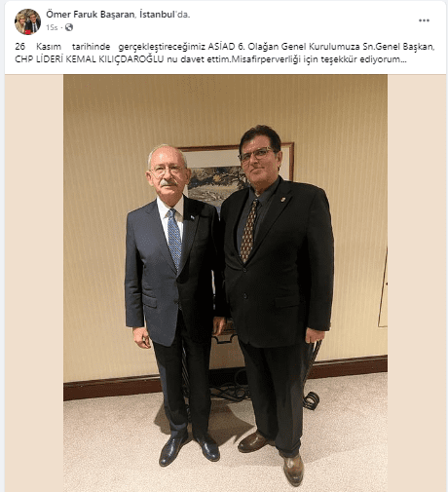The width and height of the screenshot is (448, 492).
Task: Click the beige margin left of photo
Action: click(34, 283)
